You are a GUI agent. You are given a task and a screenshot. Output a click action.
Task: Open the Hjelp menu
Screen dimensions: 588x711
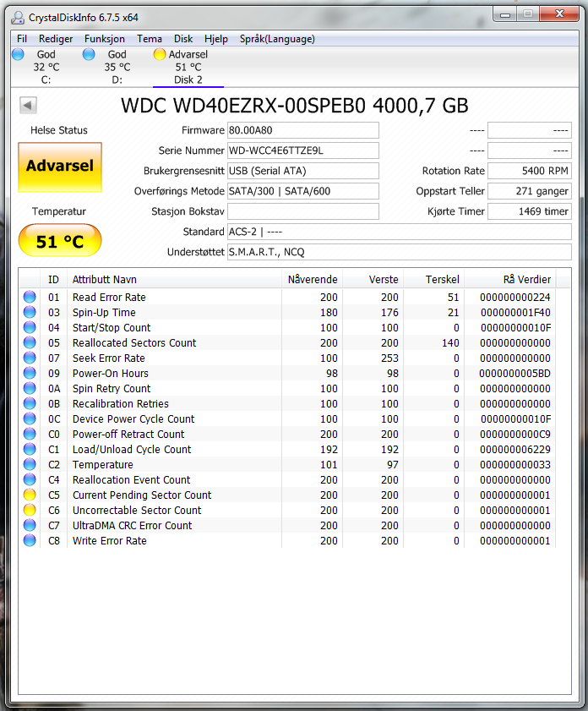click(216, 39)
